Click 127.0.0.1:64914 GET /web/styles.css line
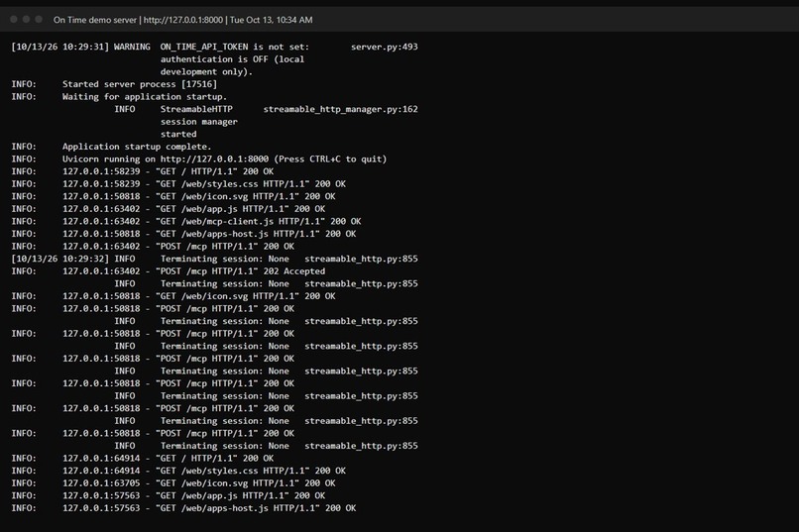Screen dimensions: 799x532 coord(178,471)
